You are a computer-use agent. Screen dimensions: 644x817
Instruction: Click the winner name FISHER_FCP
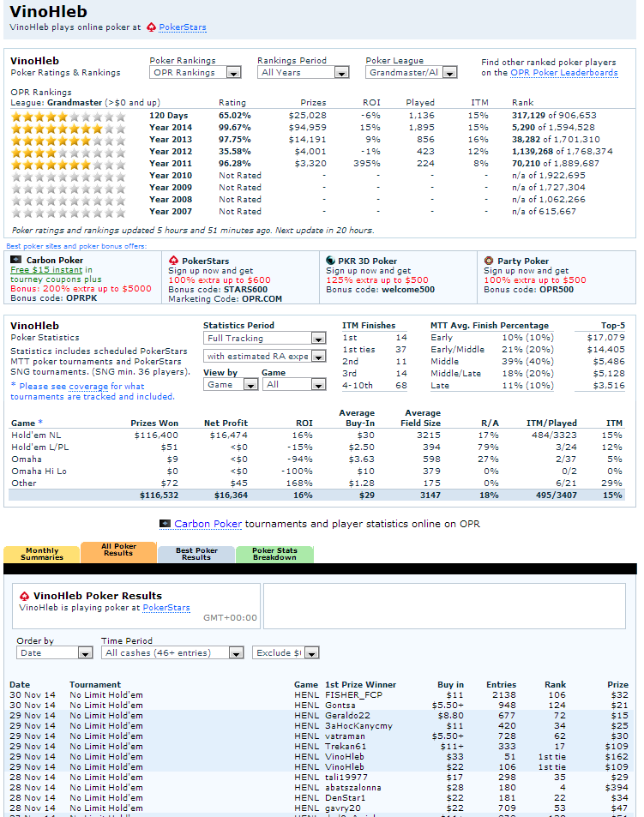(x=353, y=694)
